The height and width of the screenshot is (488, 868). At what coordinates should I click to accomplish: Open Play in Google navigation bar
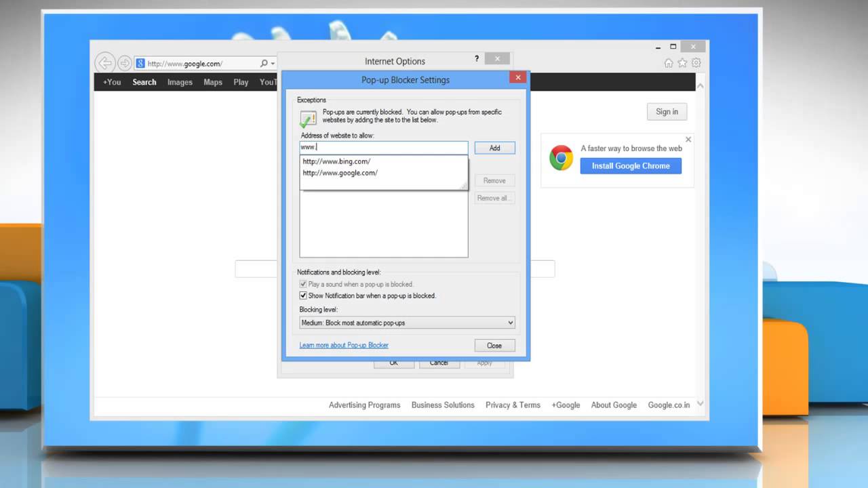pos(241,82)
